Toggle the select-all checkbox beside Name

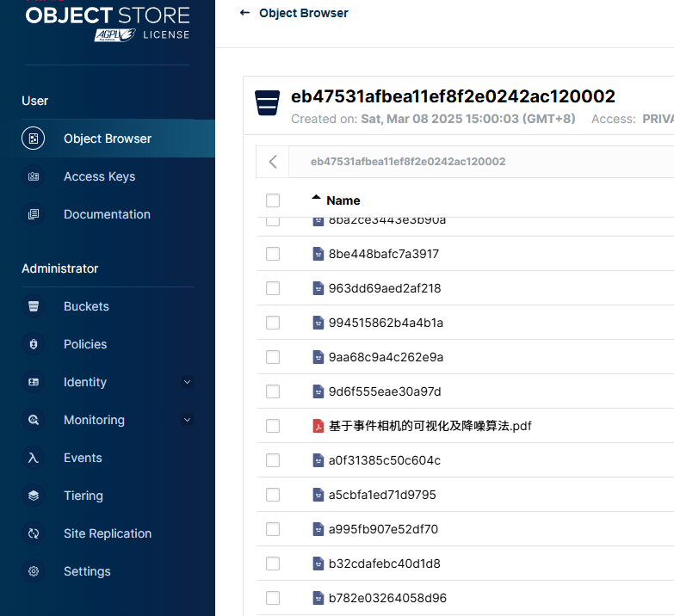273,200
